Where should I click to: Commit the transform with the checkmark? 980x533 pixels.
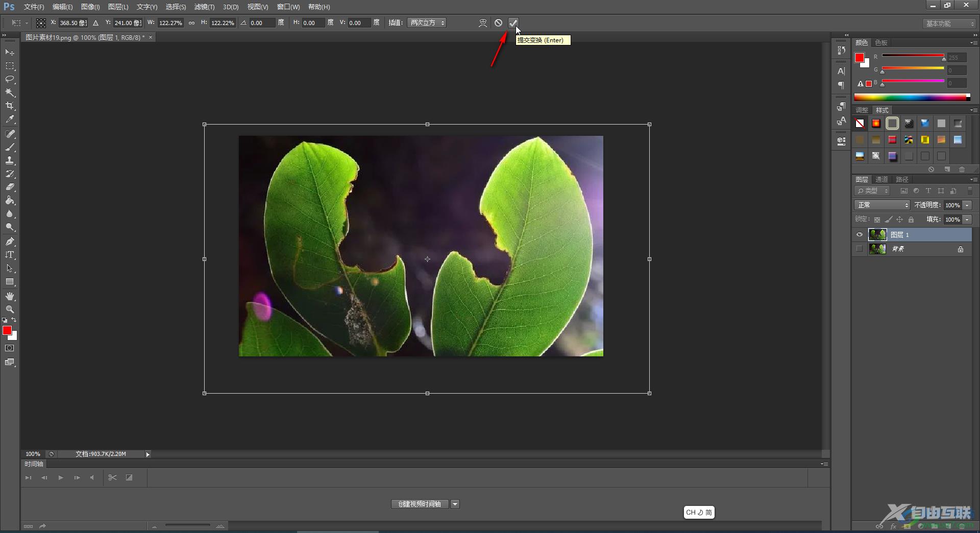[513, 22]
